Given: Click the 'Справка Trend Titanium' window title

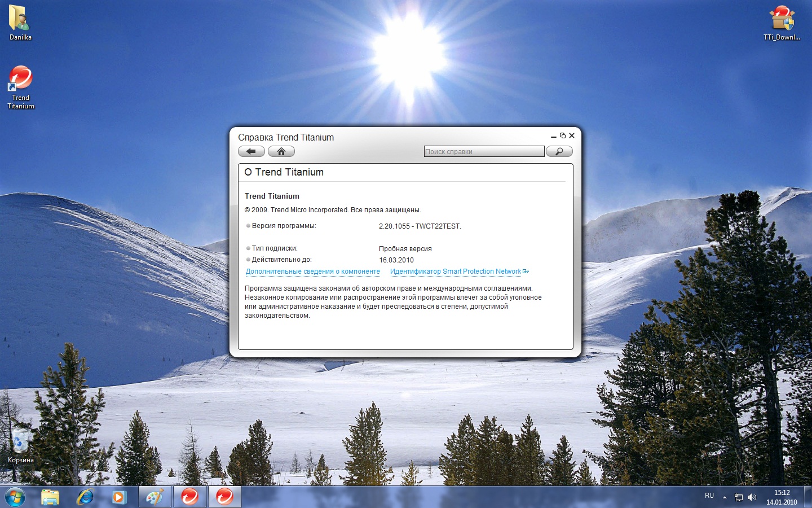Looking at the screenshot, I should click(x=286, y=137).
